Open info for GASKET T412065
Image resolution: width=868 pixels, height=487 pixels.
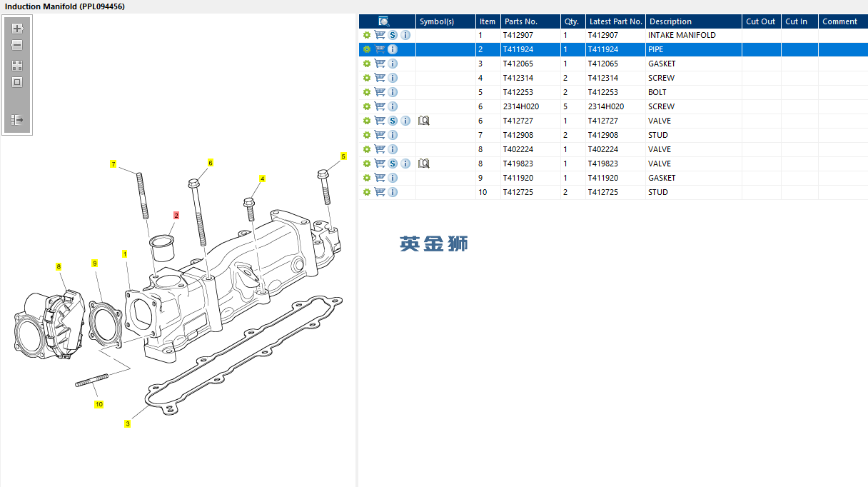[x=393, y=64]
